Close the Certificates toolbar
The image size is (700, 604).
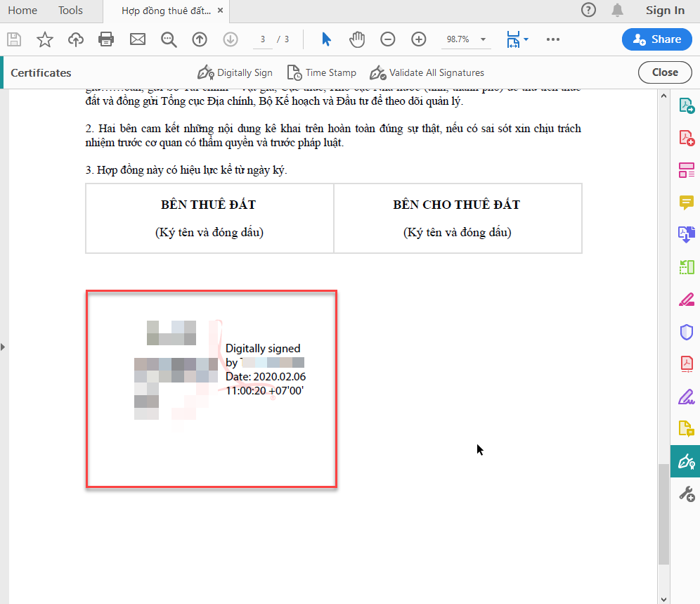tap(664, 72)
